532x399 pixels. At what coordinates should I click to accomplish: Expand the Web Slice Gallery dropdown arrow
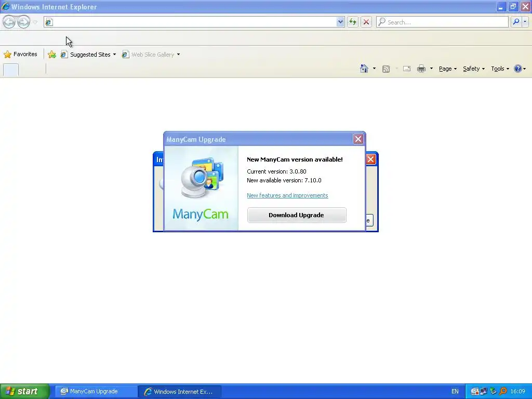point(179,54)
